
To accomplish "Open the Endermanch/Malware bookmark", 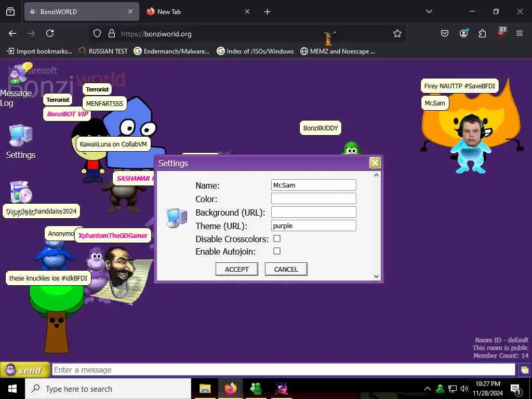I will [171, 51].
